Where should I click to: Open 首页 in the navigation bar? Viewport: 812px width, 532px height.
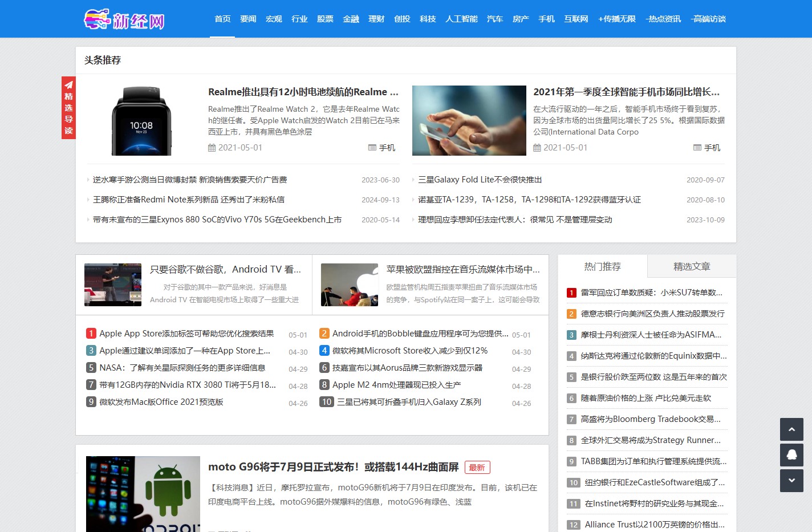pyautogui.click(x=222, y=19)
